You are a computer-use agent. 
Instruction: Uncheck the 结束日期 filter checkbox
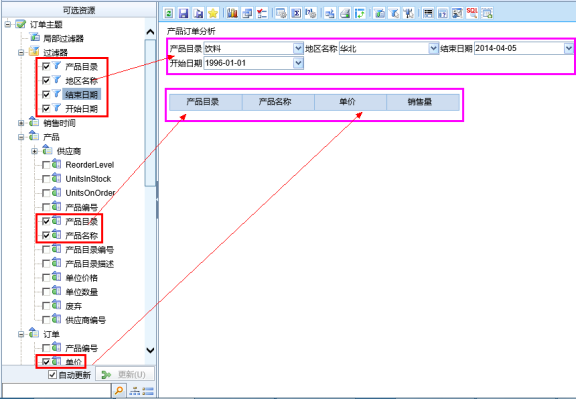click(46, 94)
